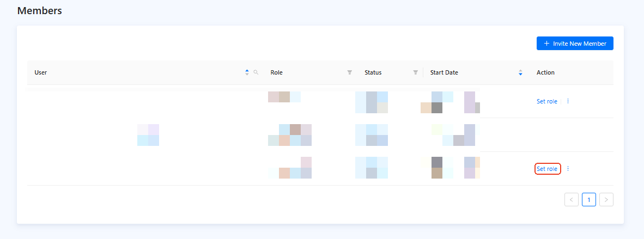644x239 pixels.
Task: Go to the previous page
Action: coord(572,200)
